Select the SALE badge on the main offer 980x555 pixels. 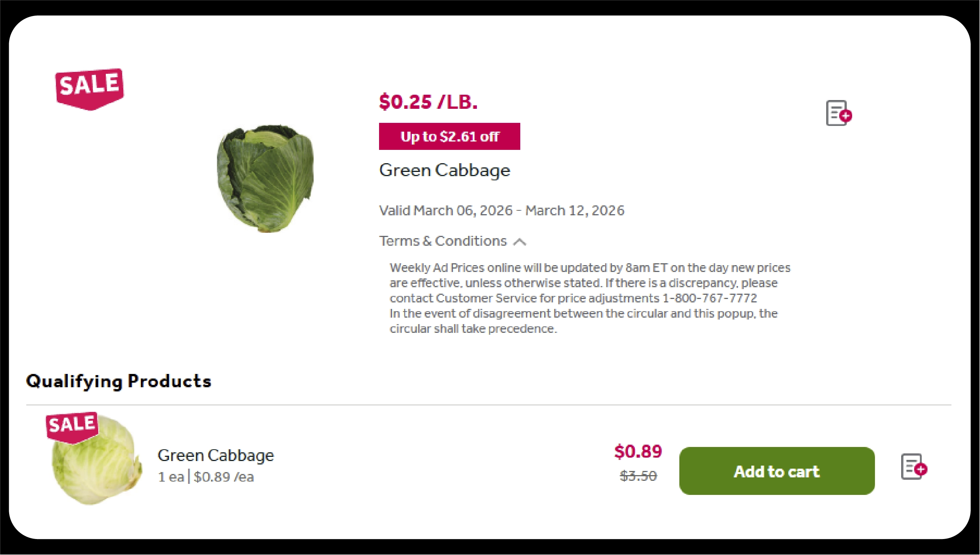coord(89,85)
